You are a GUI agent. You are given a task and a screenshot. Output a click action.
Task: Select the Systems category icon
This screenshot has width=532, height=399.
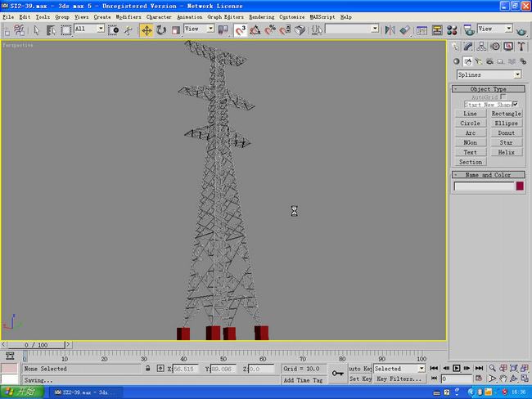point(523,61)
